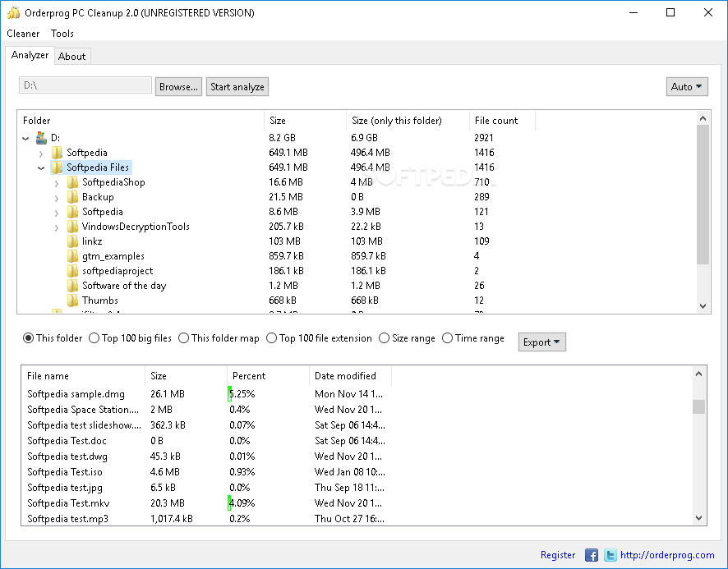728x569 pixels.
Task: Collapse the D: drive tree node
Action: [x=25, y=138]
